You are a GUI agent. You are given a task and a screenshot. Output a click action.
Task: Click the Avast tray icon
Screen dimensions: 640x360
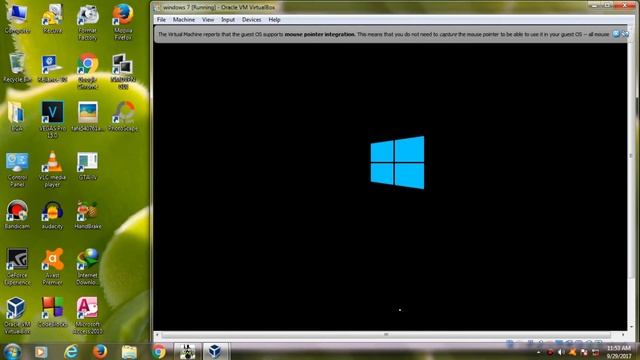click(572, 352)
